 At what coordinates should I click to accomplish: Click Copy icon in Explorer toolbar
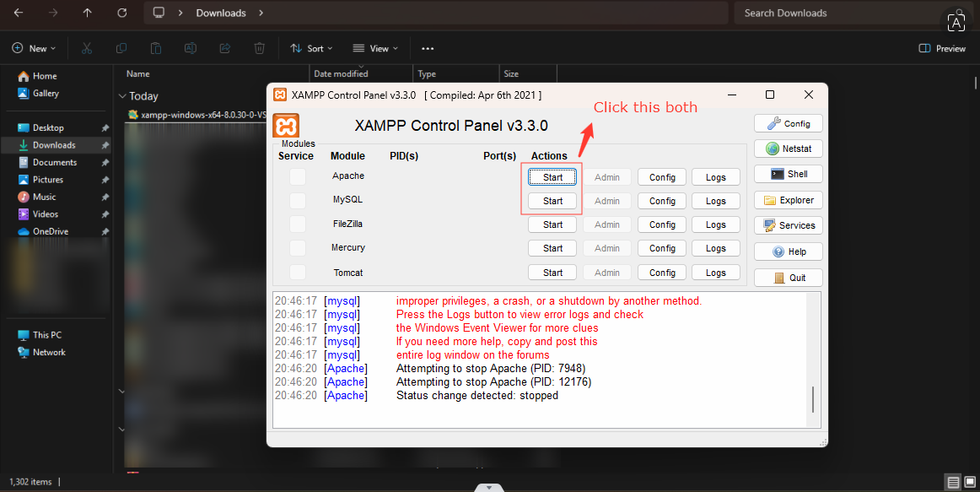point(121,48)
